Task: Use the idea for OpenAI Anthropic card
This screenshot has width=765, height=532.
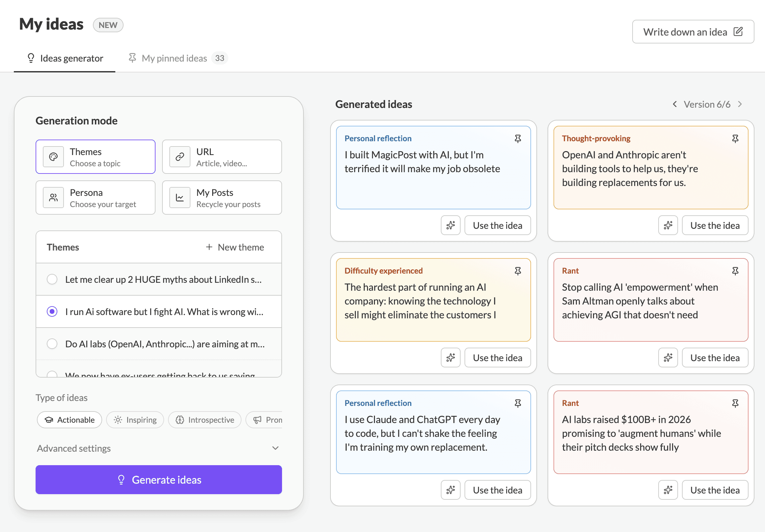Action: coord(715,226)
